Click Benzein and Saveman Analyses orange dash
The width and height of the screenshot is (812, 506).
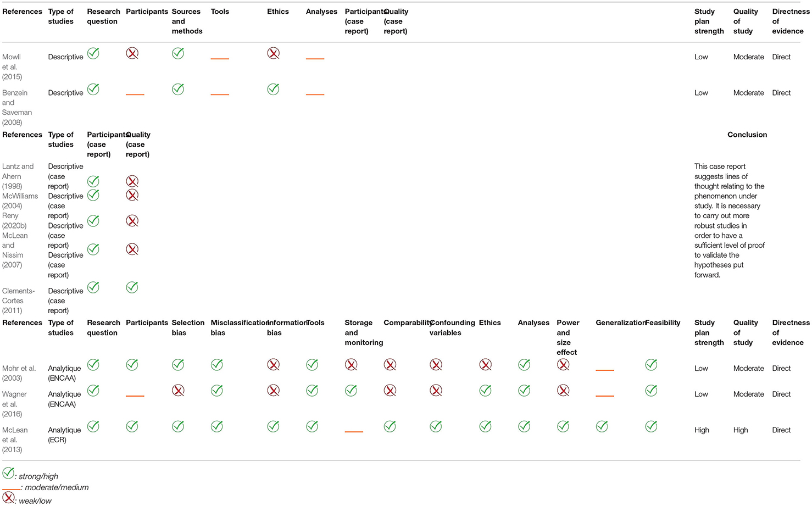click(315, 94)
